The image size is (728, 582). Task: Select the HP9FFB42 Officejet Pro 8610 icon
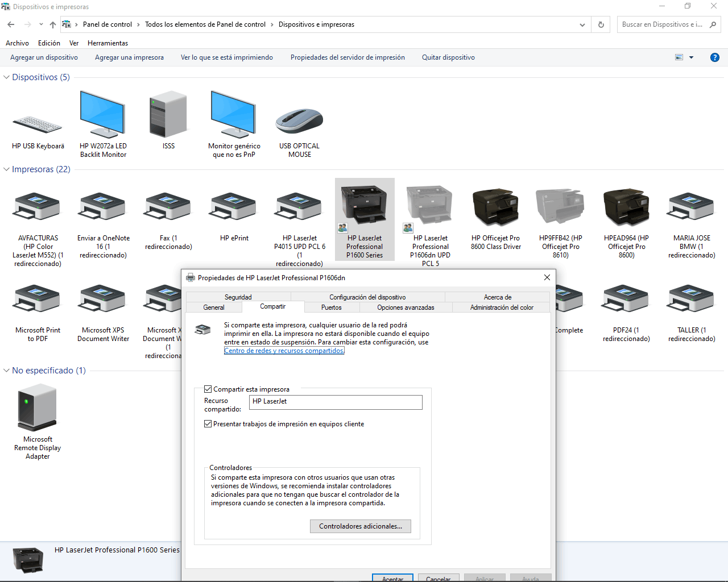[x=561, y=207]
